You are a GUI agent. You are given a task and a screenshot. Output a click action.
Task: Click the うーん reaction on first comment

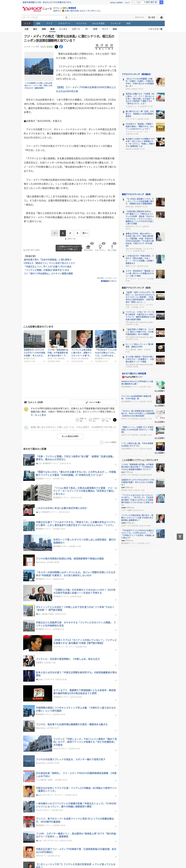(104, 420)
